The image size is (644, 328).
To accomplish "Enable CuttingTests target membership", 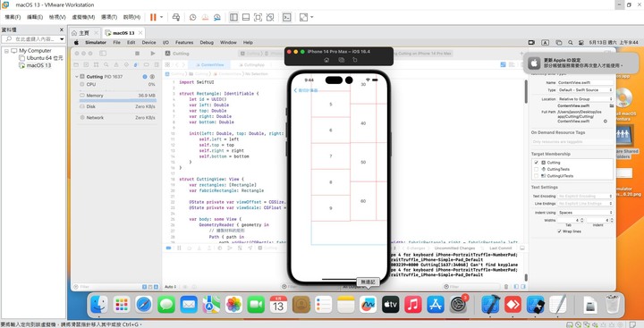I will pyautogui.click(x=537, y=169).
